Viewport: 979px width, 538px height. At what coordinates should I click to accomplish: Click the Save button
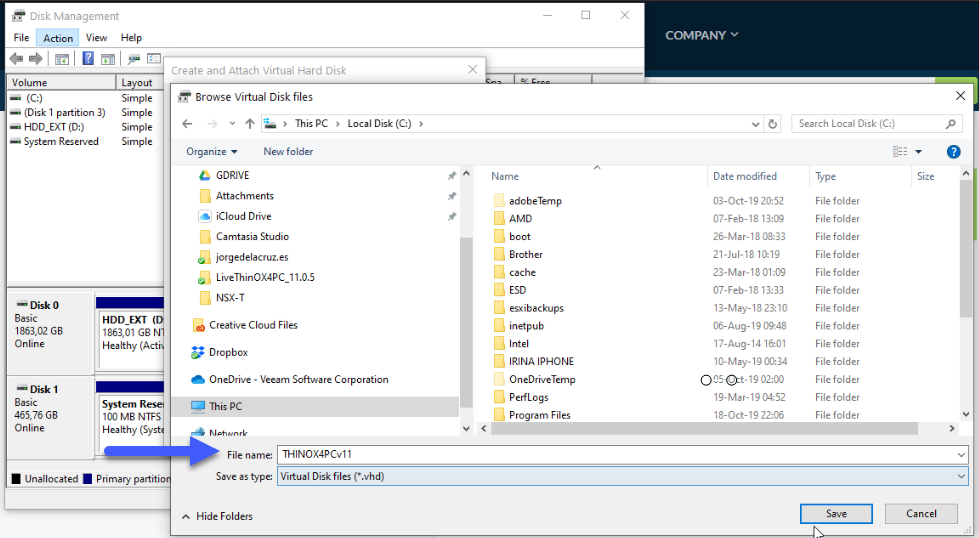[836, 514]
